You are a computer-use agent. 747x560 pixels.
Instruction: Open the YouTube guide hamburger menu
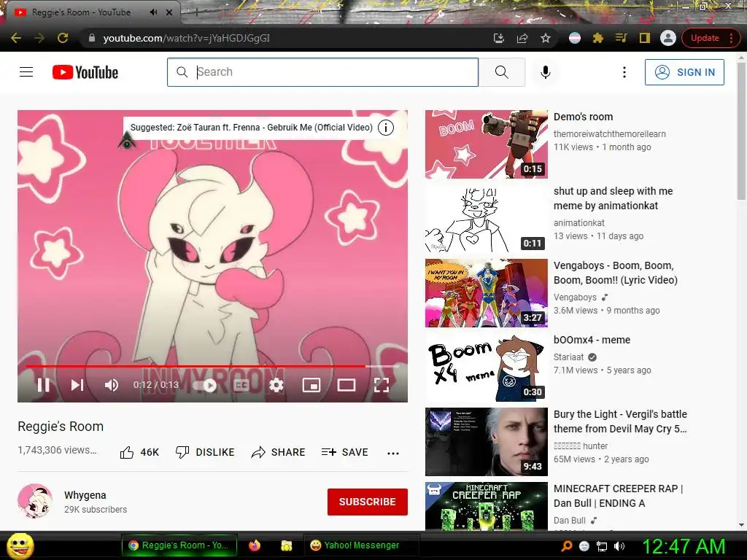tap(26, 72)
